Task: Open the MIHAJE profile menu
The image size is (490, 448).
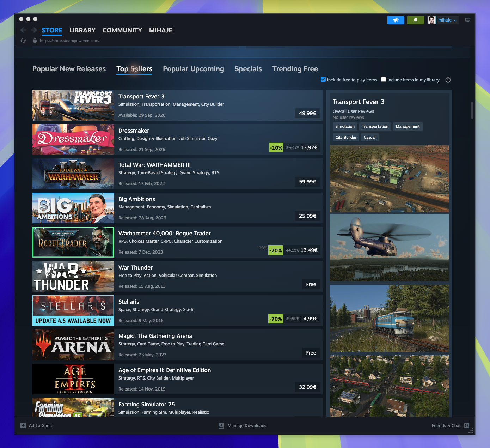Action: tap(161, 30)
